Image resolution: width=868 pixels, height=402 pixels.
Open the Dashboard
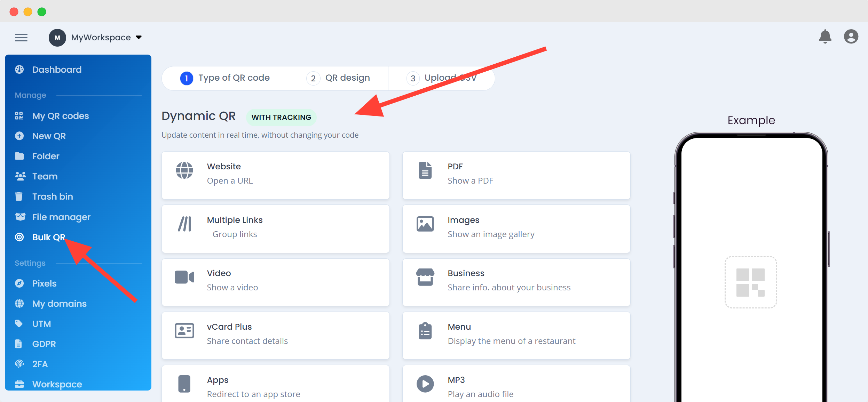pyautogui.click(x=57, y=69)
